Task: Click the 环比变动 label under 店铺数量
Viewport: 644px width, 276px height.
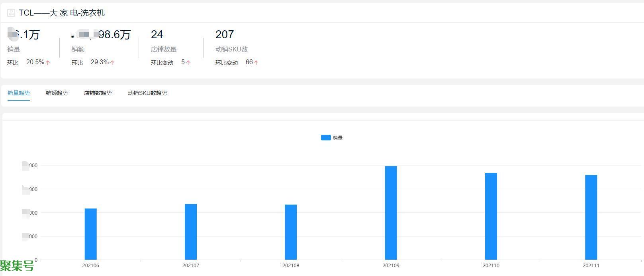Action: click(x=162, y=63)
